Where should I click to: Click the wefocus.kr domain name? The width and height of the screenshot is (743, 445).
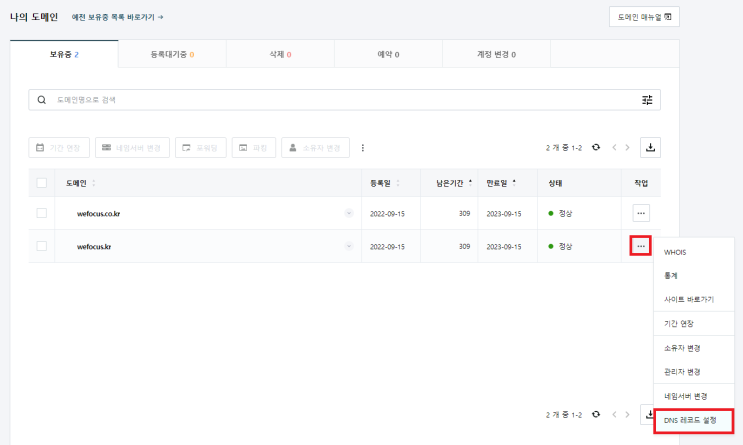[x=94, y=246]
